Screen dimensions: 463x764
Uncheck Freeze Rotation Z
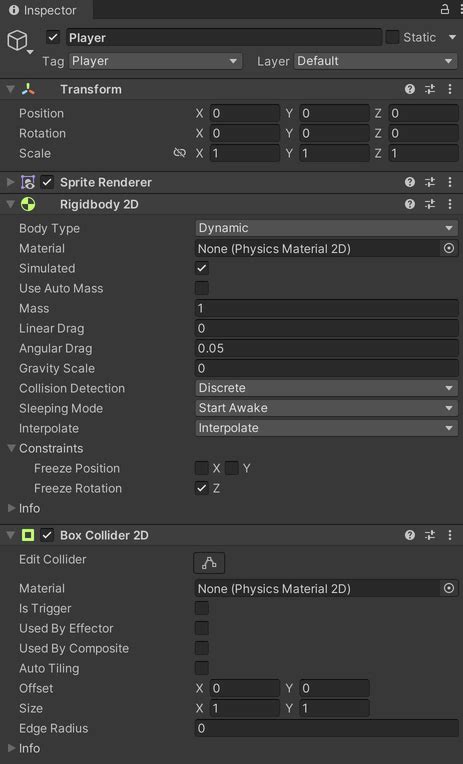click(201, 488)
